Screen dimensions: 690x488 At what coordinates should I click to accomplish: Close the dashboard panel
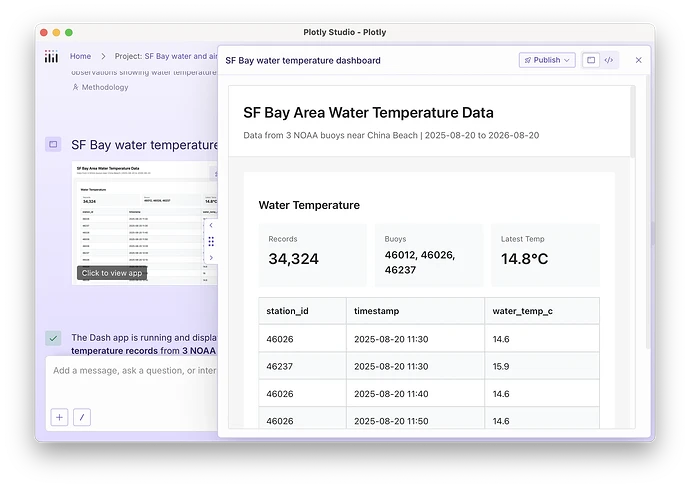[639, 60]
